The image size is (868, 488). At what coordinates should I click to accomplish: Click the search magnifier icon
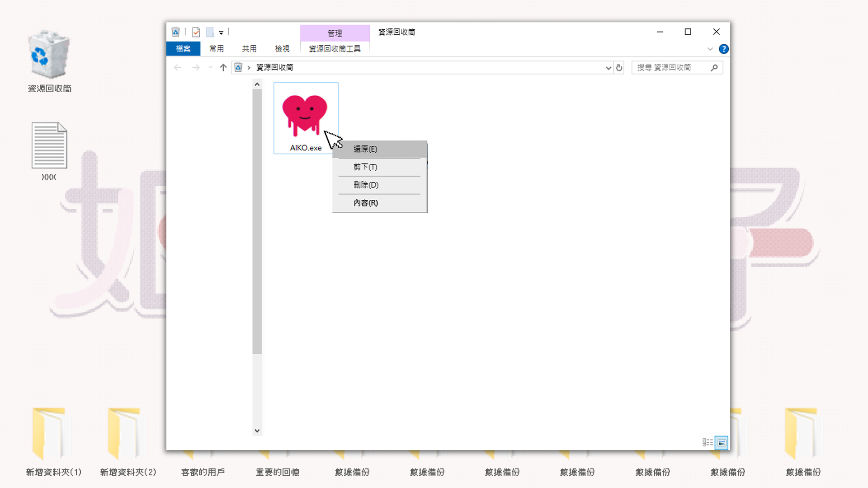tap(714, 67)
